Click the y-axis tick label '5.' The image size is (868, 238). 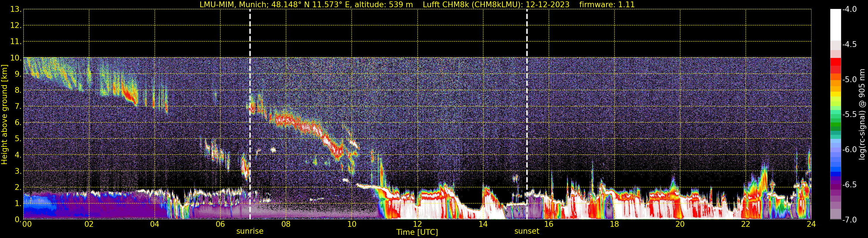[18, 139]
